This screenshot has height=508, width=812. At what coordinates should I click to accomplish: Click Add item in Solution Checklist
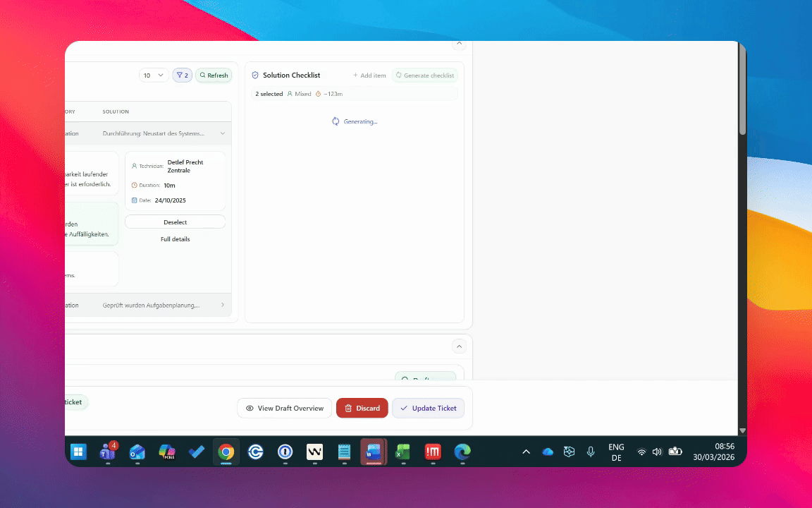pyautogui.click(x=369, y=75)
